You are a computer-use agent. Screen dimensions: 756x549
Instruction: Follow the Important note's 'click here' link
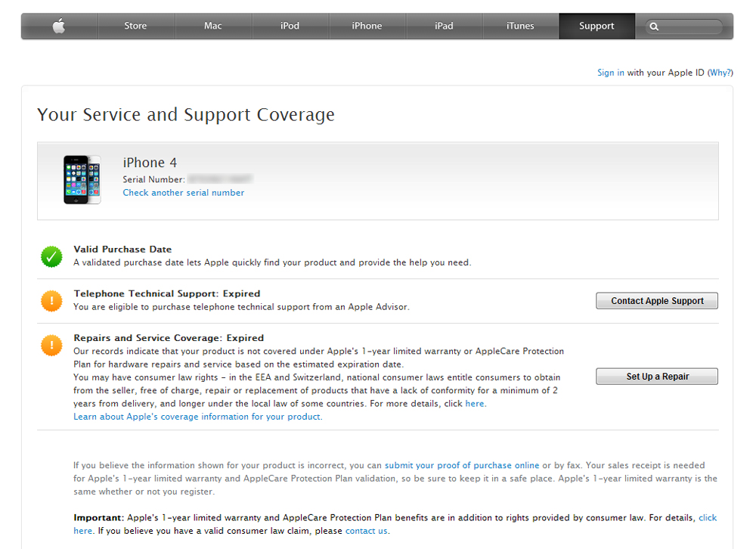click(x=708, y=518)
